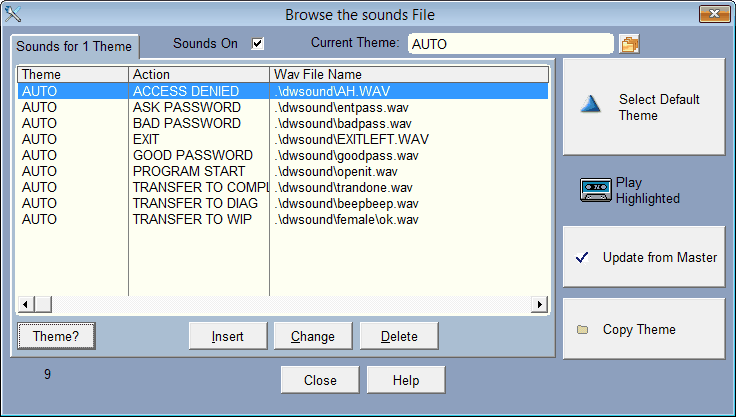The image size is (736, 417).
Task: Click into the Current Theme field
Action: pyautogui.click(x=511, y=44)
